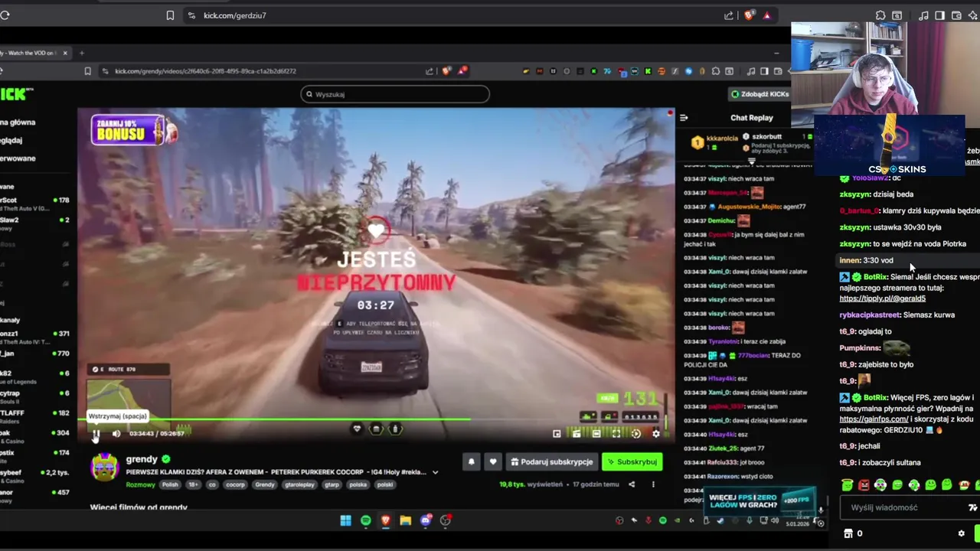Open File Explorer from the taskbar
Viewport: 980px width, 551px height.
click(405, 520)
